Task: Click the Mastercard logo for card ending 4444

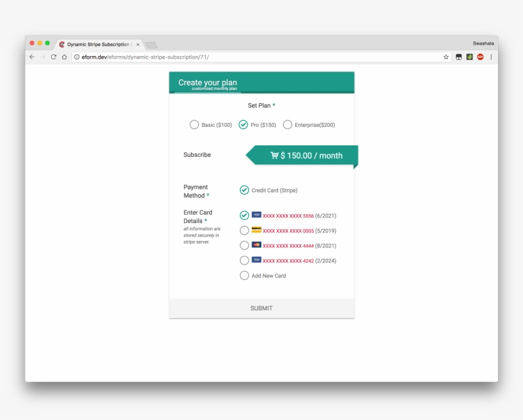Action: tap(256, 245)
